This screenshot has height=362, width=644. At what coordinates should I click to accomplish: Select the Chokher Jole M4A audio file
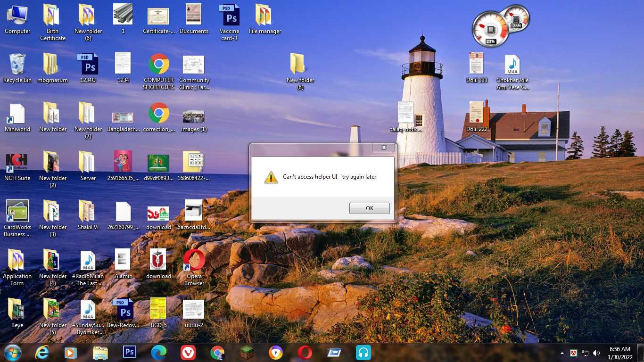pos(512,72)
